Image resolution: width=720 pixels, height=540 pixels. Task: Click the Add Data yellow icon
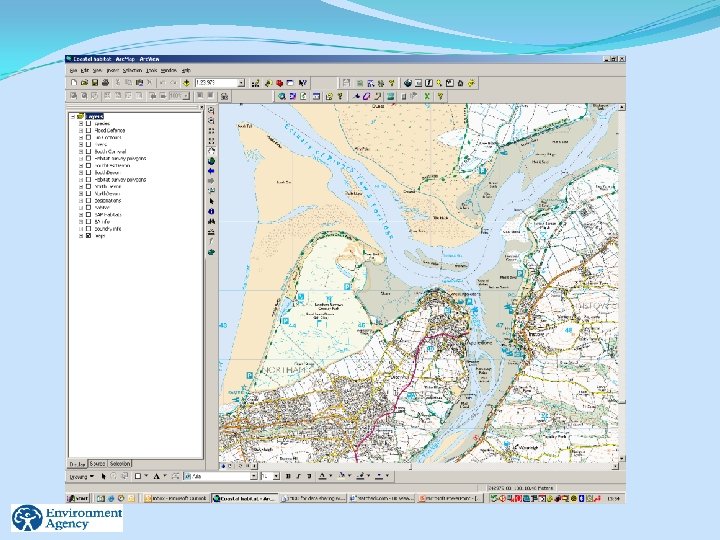coord(186,83)
